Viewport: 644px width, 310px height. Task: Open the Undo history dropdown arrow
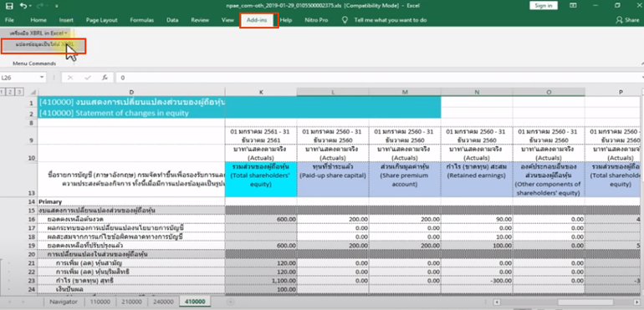(x=30, y=6)
